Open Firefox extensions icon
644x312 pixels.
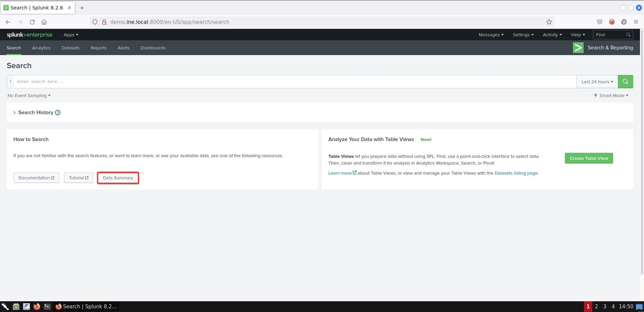624,22
